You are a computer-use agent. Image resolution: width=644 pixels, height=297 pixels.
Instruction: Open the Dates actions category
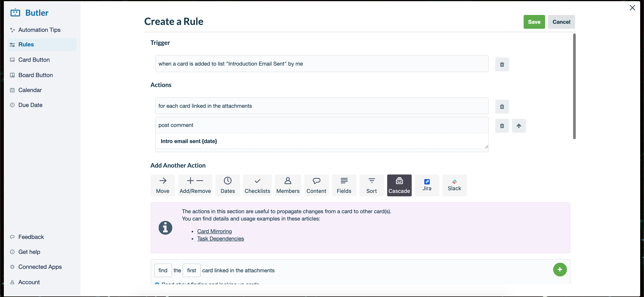point(228,185)
